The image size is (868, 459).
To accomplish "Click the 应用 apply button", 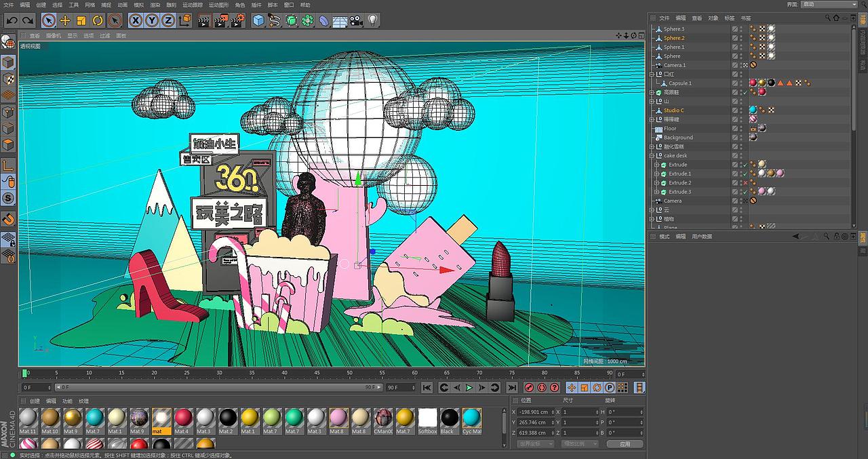I will 625,444.
